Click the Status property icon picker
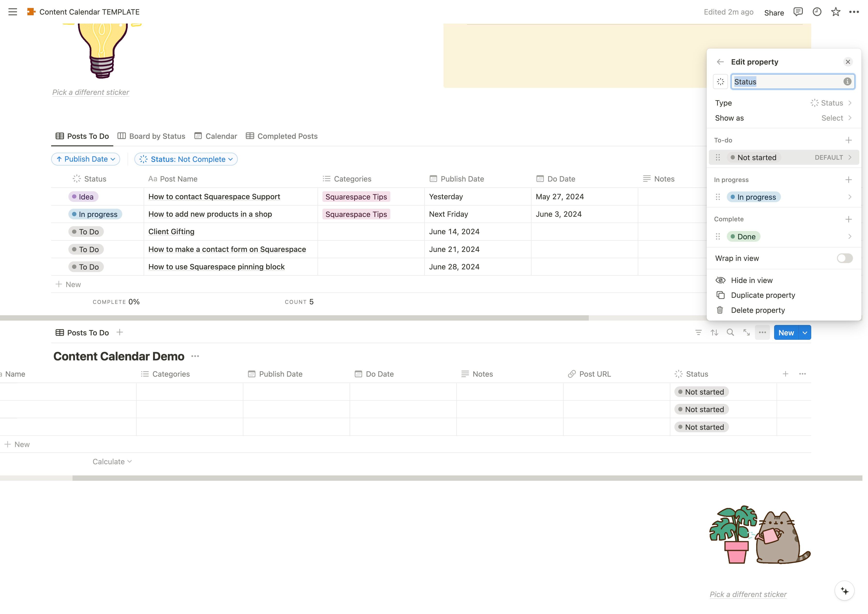 click(x=720, y=82)
